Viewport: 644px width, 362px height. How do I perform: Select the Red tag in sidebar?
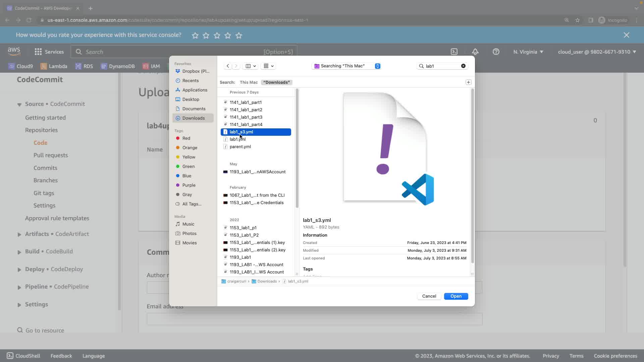click(186, 138)
